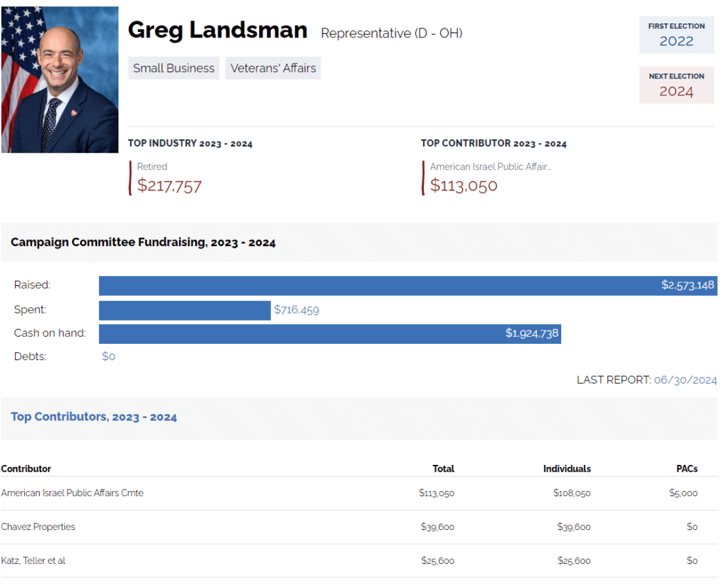The height and width of the screenshot is (588, 724).
Task: Open the last report date 06/30/2024
Action: click(685, 380)
